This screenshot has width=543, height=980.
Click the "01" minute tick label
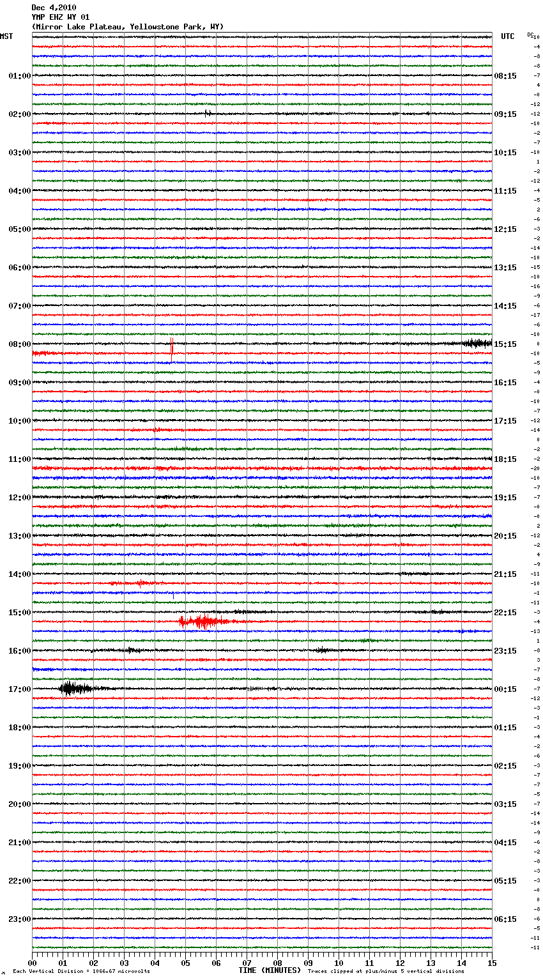pyautogui.click(x=63, y=963)
